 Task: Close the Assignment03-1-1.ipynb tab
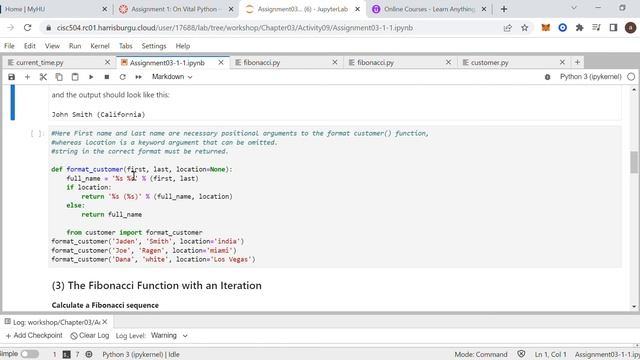click(221, 62)
